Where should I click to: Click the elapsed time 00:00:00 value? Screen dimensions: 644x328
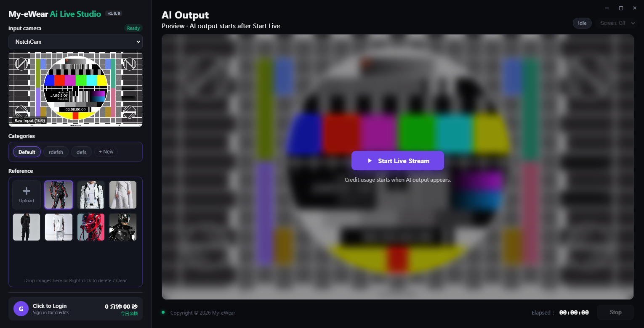574,312
